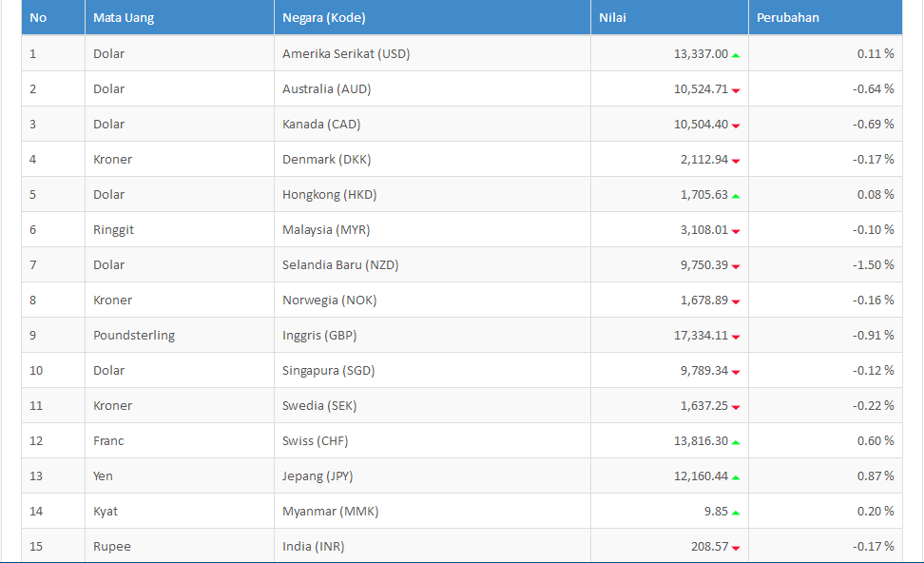Click the Singapura (SGD) country cell
The height and width of the screenshot is (563, 924).
click(x=433, y=370)
